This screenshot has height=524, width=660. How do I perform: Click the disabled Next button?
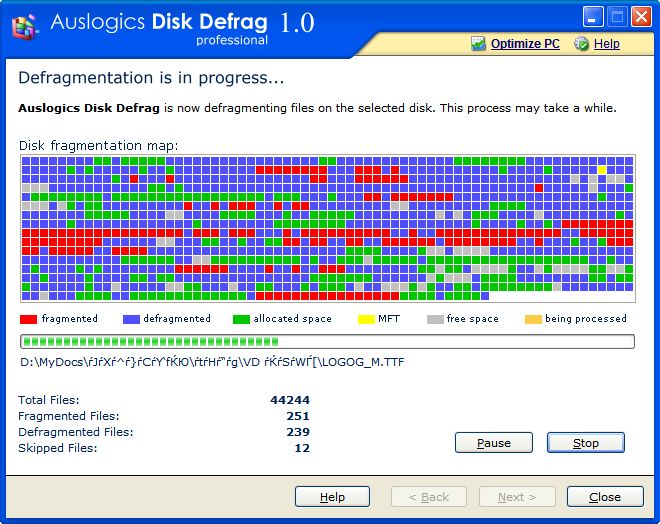(x=517, y=497)
